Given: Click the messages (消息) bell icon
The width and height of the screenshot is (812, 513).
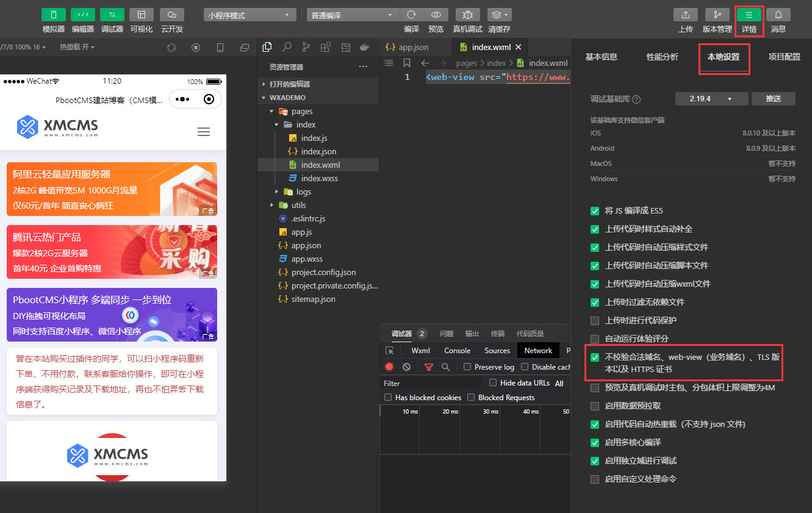Looking at the screenshot, I should coord(778,15).
